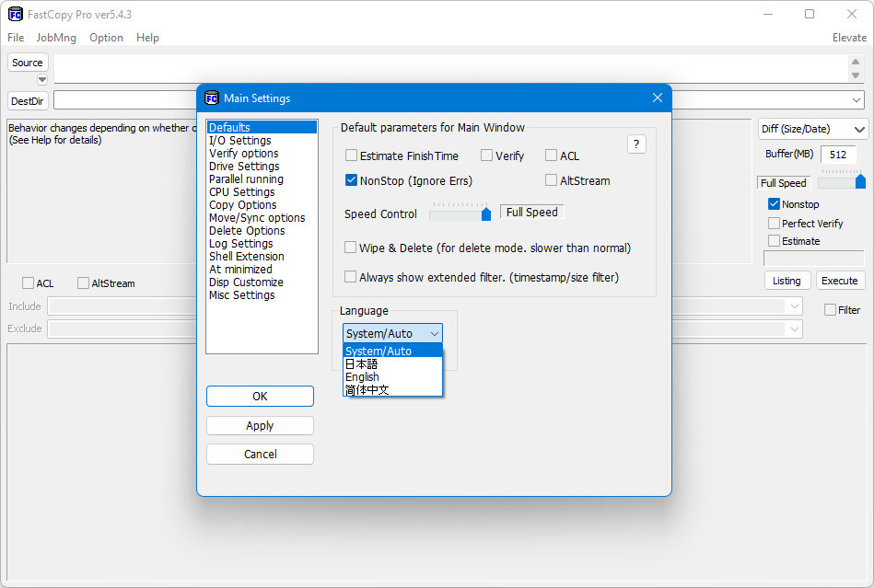This screenshot has height=588, width=874.
Task: Click the Main Settings dialog FC icon
Action: coord(212,98)
